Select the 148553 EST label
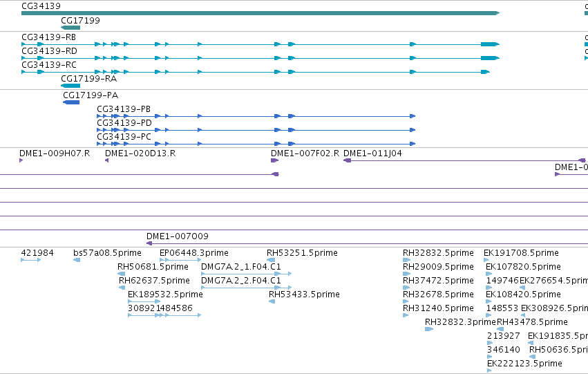This screenshot has width=588, height=374. [x=502, y=308]
